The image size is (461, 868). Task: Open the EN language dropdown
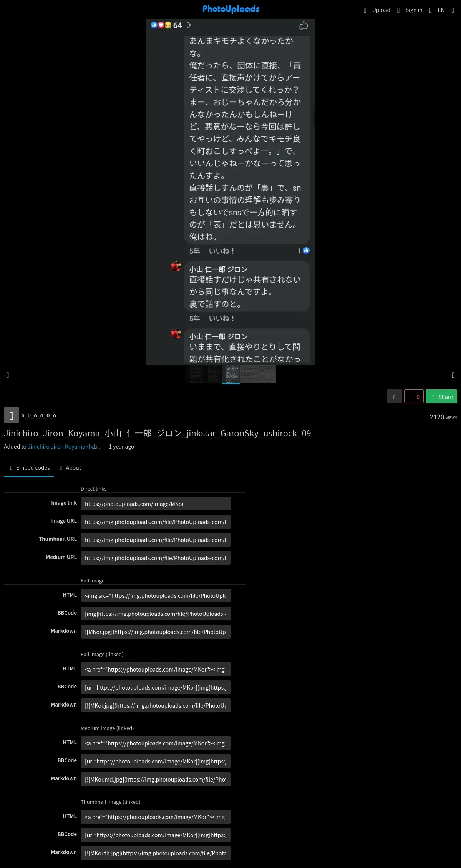tap(441, 10)
